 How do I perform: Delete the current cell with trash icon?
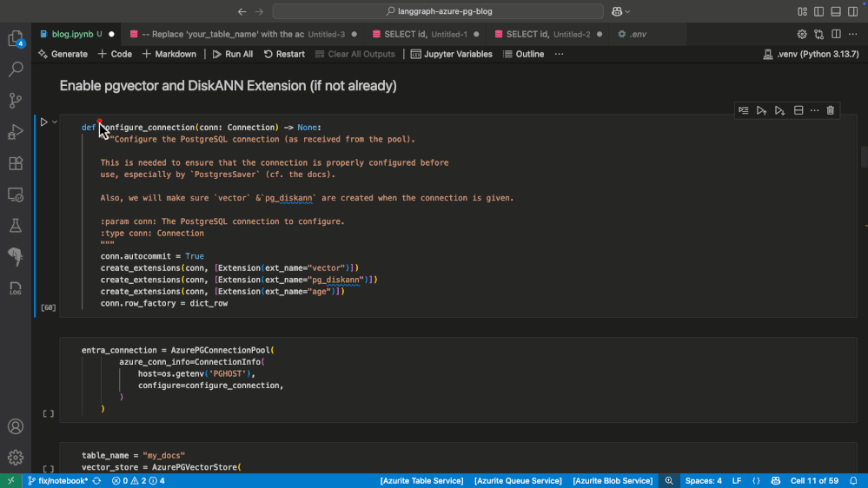(x=831, y=110)
